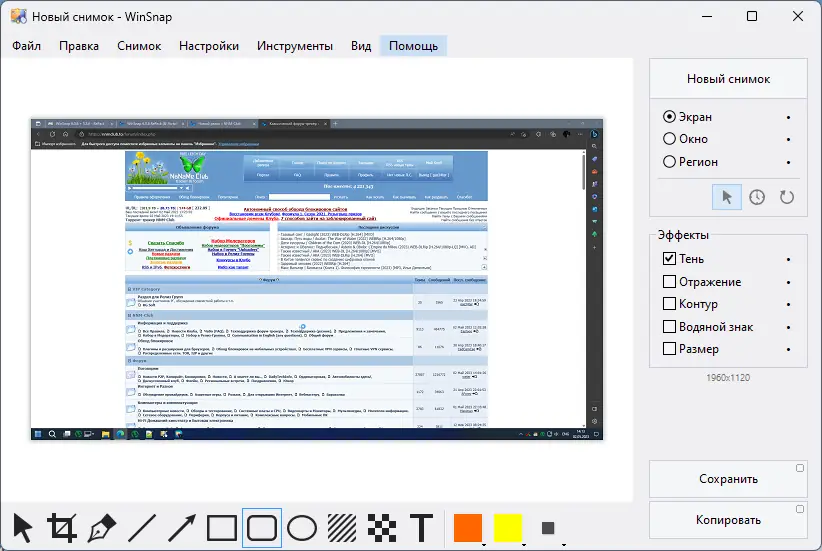Open options dot next to Размер
Image resolution: width=822 pixels, height=551 pixels.
[788, 350]
